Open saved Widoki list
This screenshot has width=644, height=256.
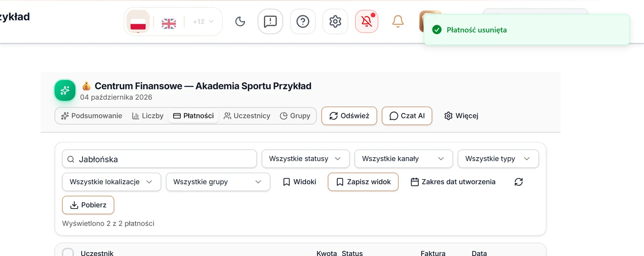click(x=300, y=182)
